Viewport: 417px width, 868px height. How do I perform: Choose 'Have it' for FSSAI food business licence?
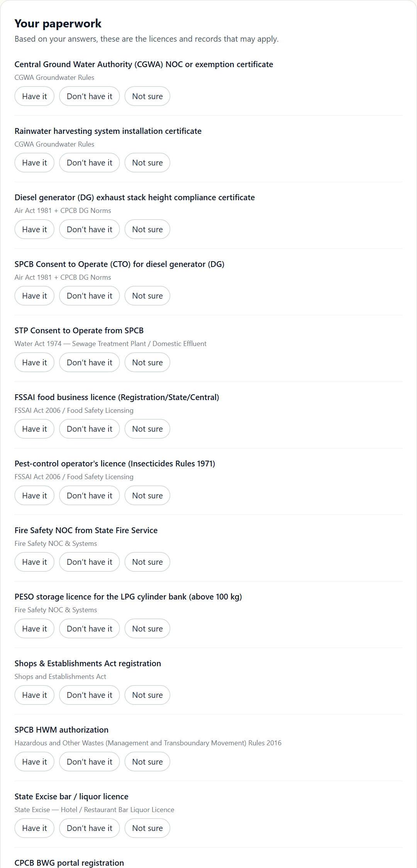coord(34,429)
